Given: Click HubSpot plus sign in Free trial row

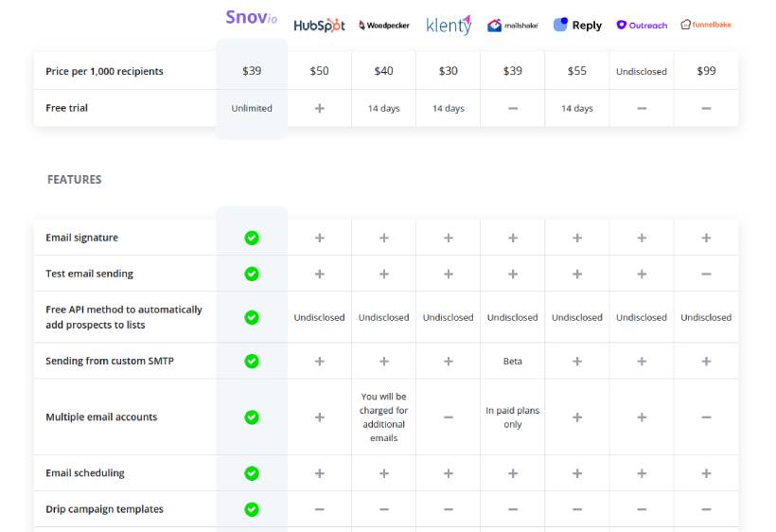Looking at the screenshot, I should point(320,108).
